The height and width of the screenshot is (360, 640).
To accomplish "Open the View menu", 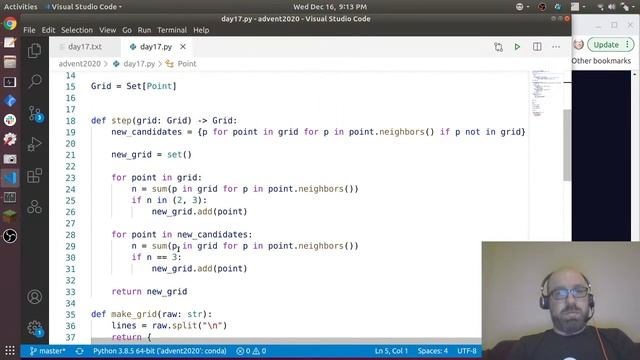I will point(108,30).
